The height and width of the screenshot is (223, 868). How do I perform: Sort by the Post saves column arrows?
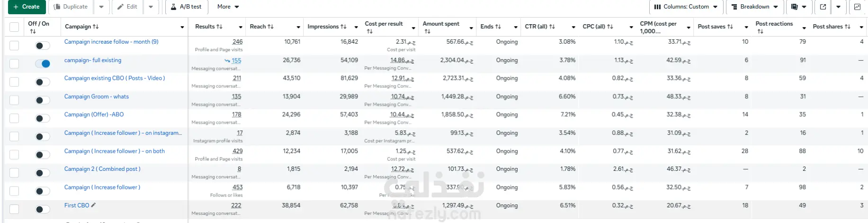[x=730, y=27]
